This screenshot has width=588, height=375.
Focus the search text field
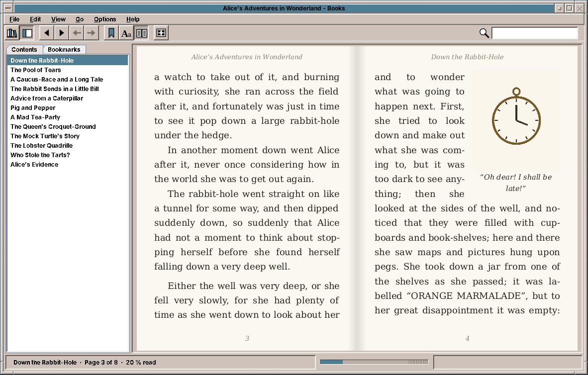click(534, 33)
